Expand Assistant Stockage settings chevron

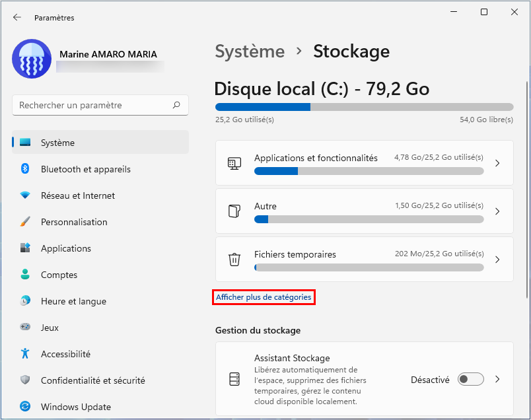(x=497, y=379)
